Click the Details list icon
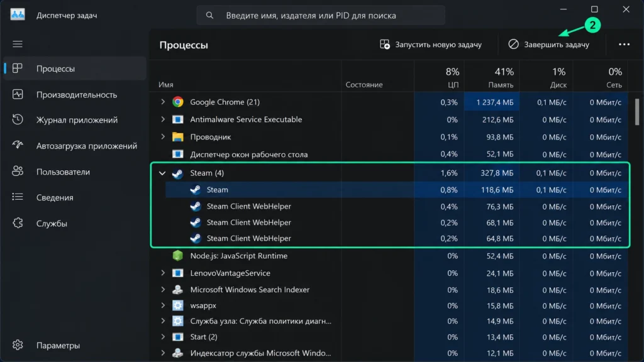Screen dimensions: 644x362 coord(17,197)
